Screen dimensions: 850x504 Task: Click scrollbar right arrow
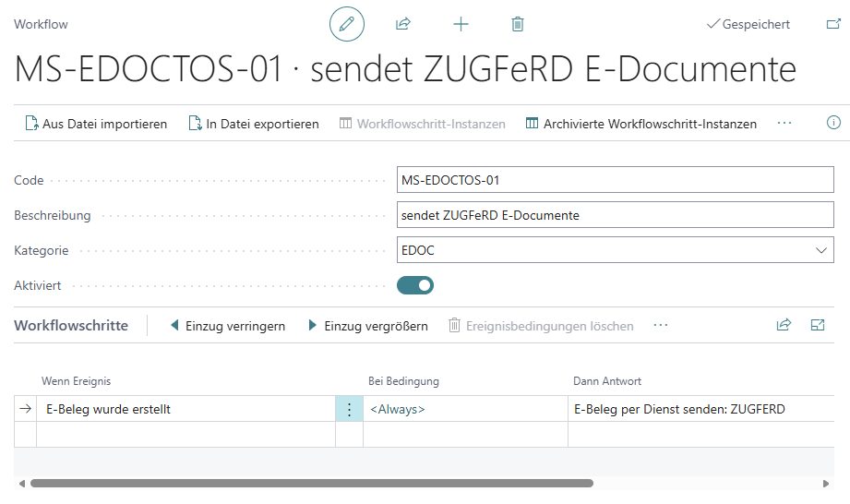[826, 484]
